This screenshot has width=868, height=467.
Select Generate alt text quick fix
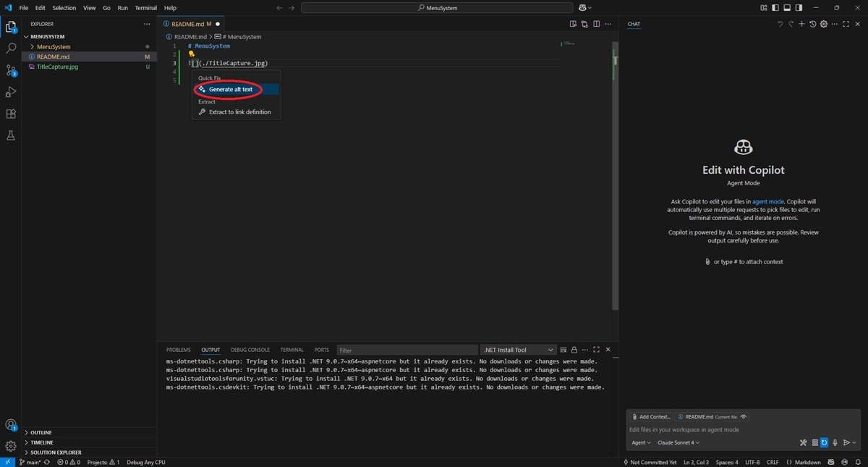click(231, 89)
